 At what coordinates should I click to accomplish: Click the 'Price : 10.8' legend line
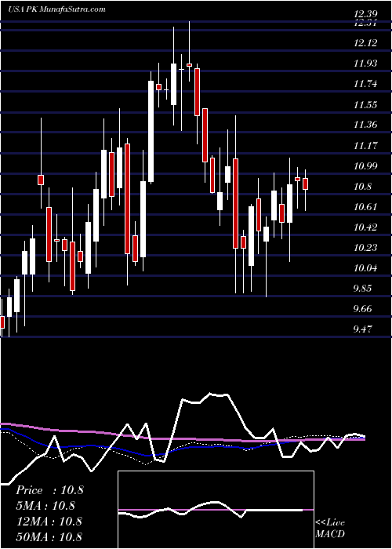(x=49, y=490)
